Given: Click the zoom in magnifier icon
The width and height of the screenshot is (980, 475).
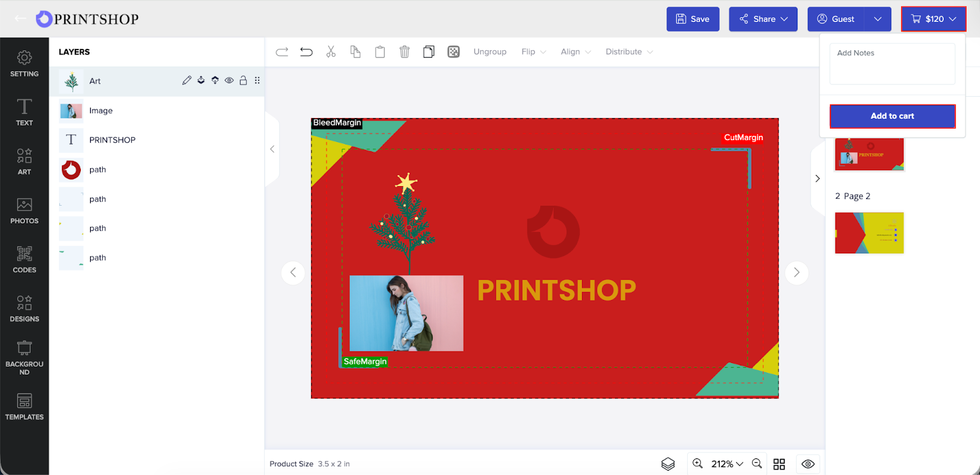Looking at the screenshot, I should pyautogui.click(x=698, y=464).
